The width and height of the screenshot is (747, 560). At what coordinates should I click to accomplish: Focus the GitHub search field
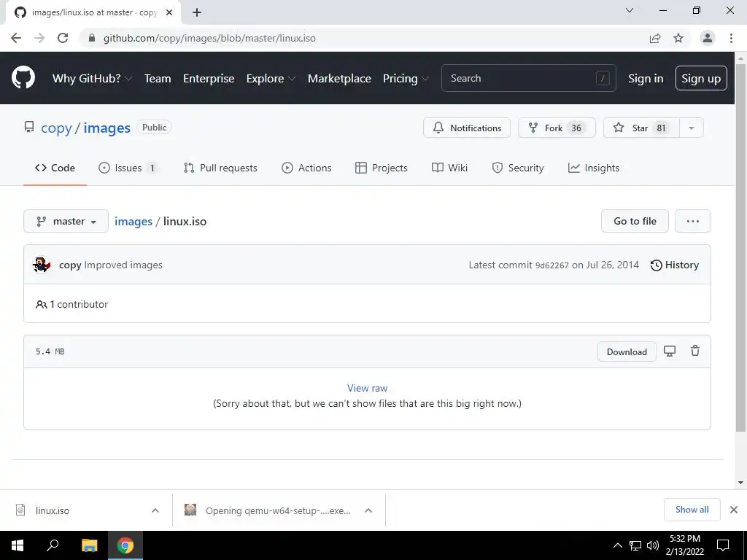(528, 78)
